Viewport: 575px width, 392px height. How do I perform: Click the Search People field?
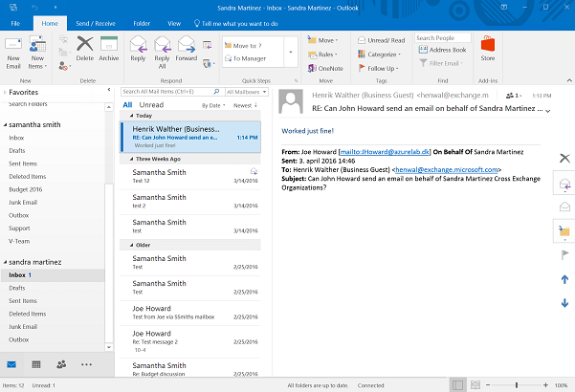(443, 38)
